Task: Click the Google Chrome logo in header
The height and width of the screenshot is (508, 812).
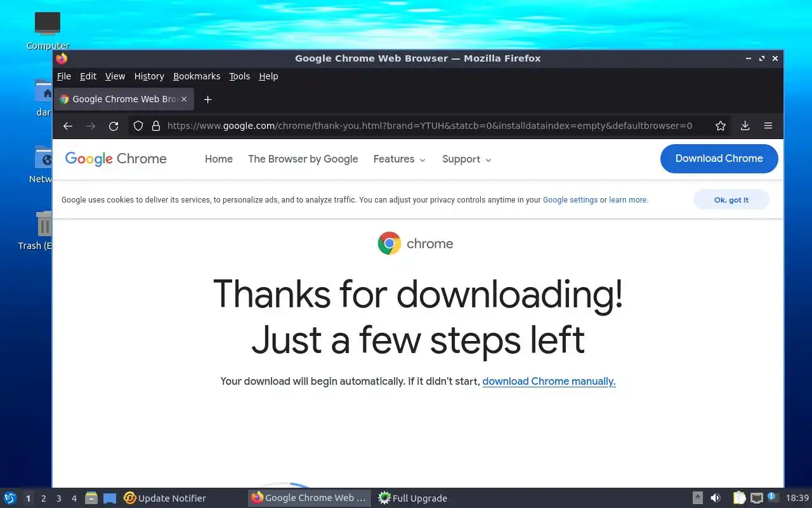Action: pos(115,159)
